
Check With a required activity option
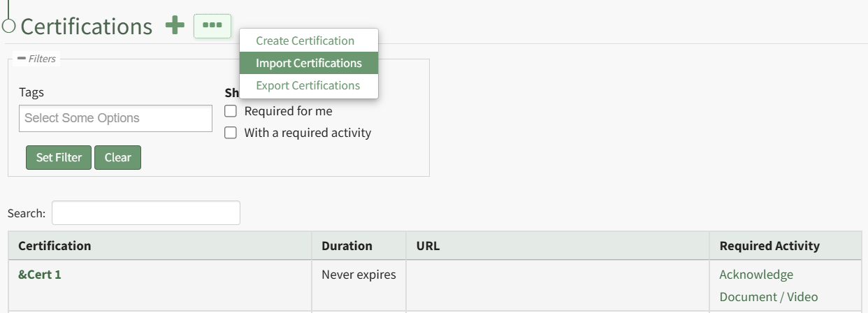point(231,133)
